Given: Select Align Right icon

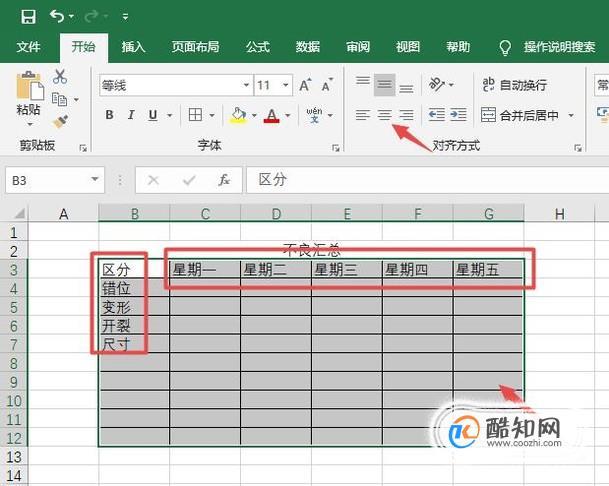Looking at the screenshot, I should coord(406,115).
